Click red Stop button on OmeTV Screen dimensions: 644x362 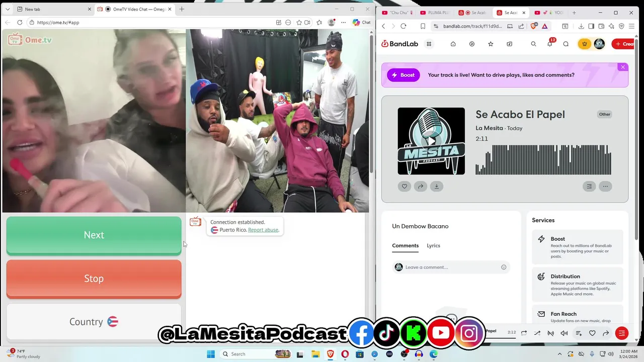[x=94, y=279]
